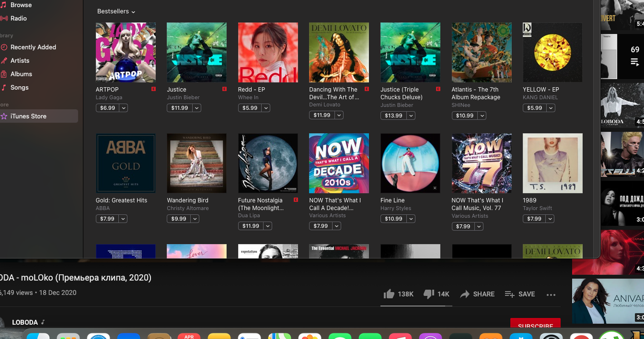Open the Christy Altomare artist link
The height and width of the screenshot is (339, 644).
188,209
